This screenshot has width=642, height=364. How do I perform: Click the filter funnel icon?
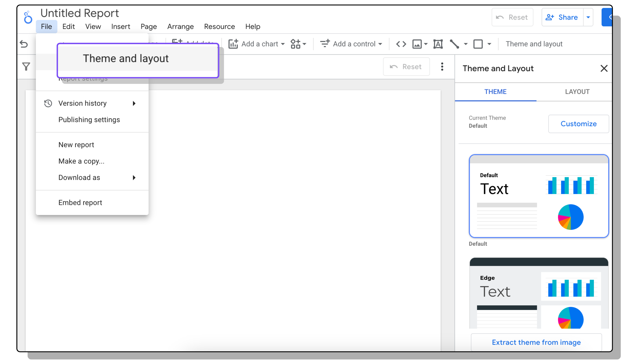point(26,67)
